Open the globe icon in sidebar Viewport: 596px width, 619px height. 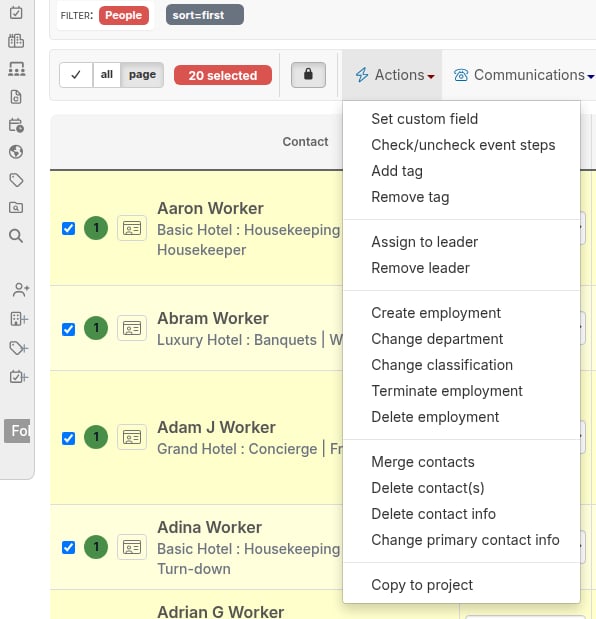coord(16,152)
